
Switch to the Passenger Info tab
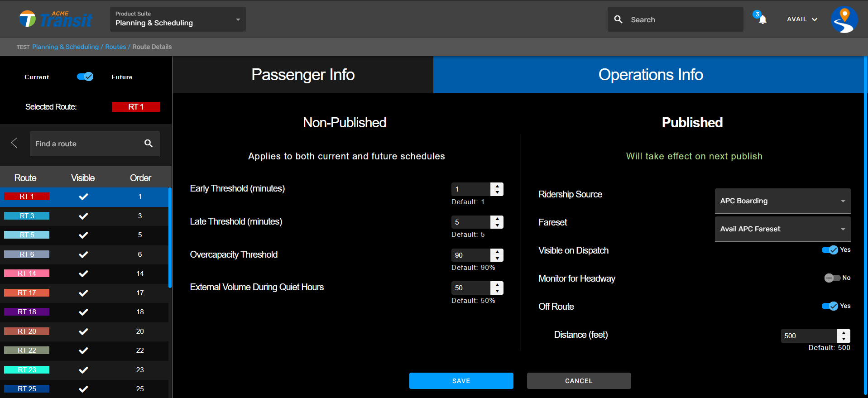(303, 75)
